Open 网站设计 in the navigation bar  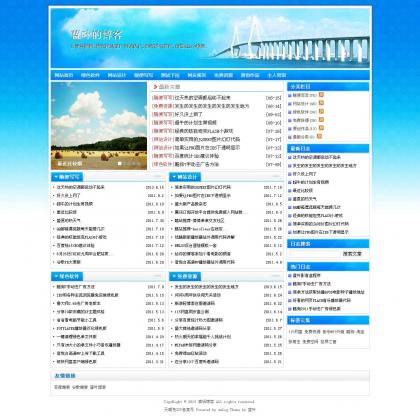117,75
